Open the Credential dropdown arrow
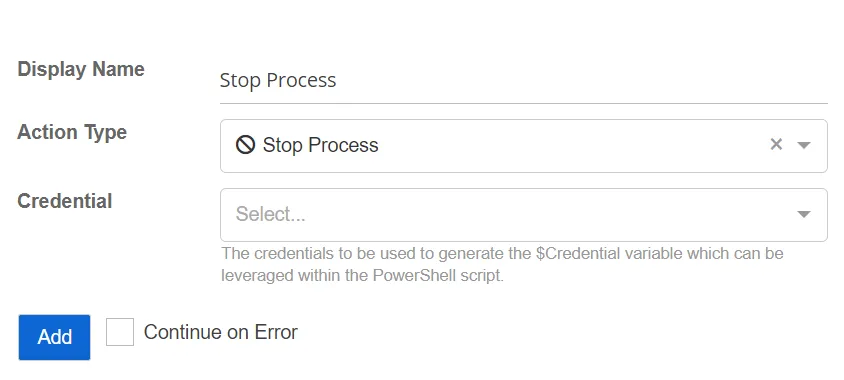The height and width of the screenshot is (380, 844). coord(804,214)
